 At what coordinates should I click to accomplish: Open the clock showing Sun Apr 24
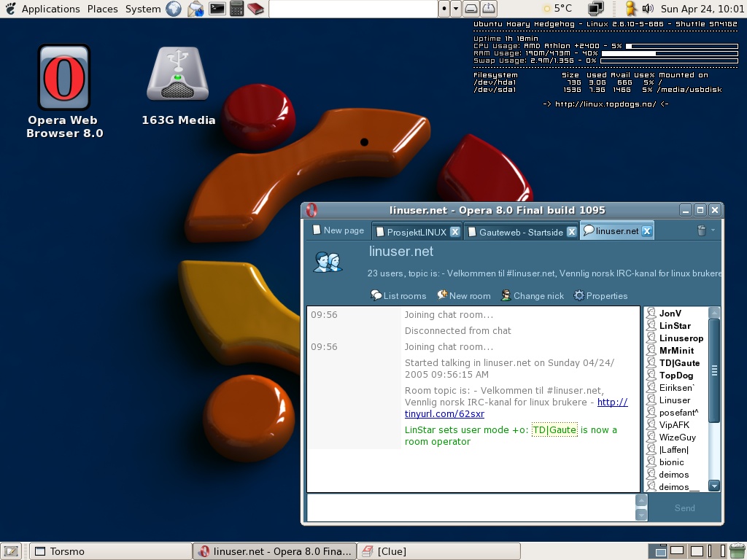pos(703,9)
